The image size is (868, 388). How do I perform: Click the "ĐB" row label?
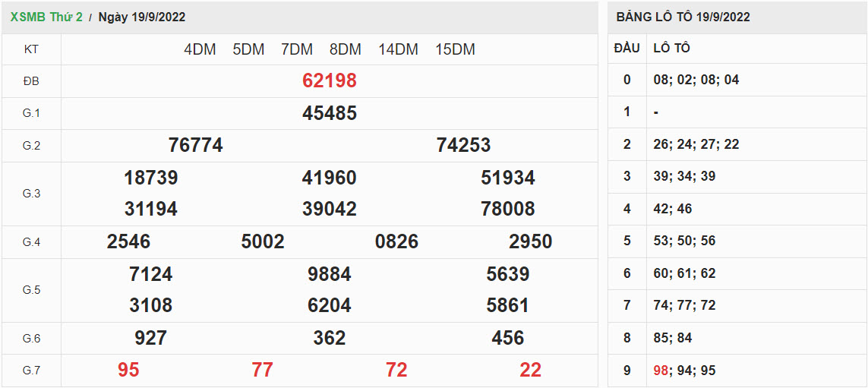[x=31, y=80]
